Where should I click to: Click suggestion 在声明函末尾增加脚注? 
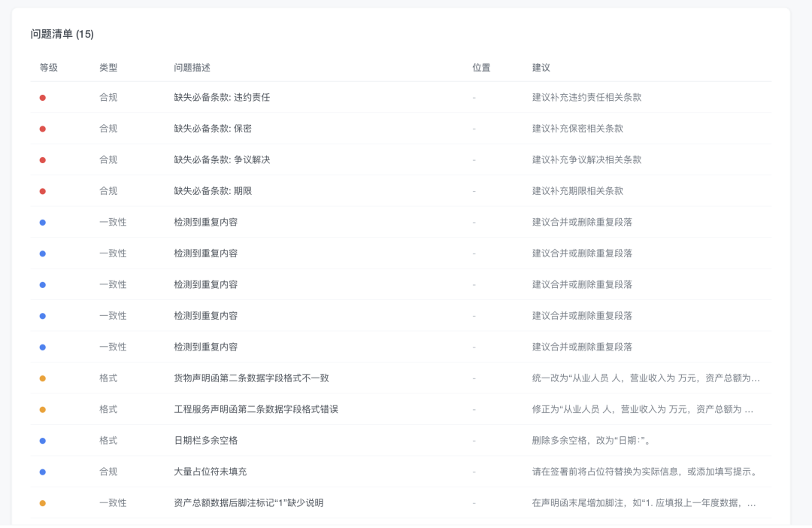point(644,502)
